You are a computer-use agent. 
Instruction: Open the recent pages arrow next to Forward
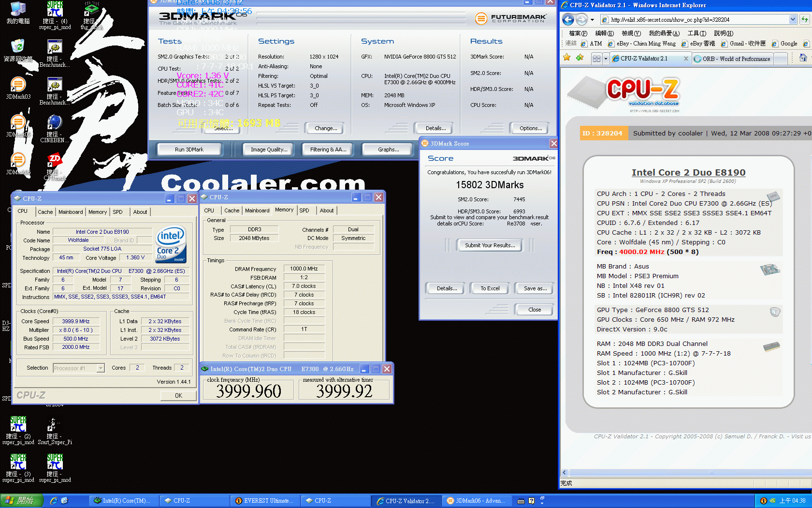(592, 20)
